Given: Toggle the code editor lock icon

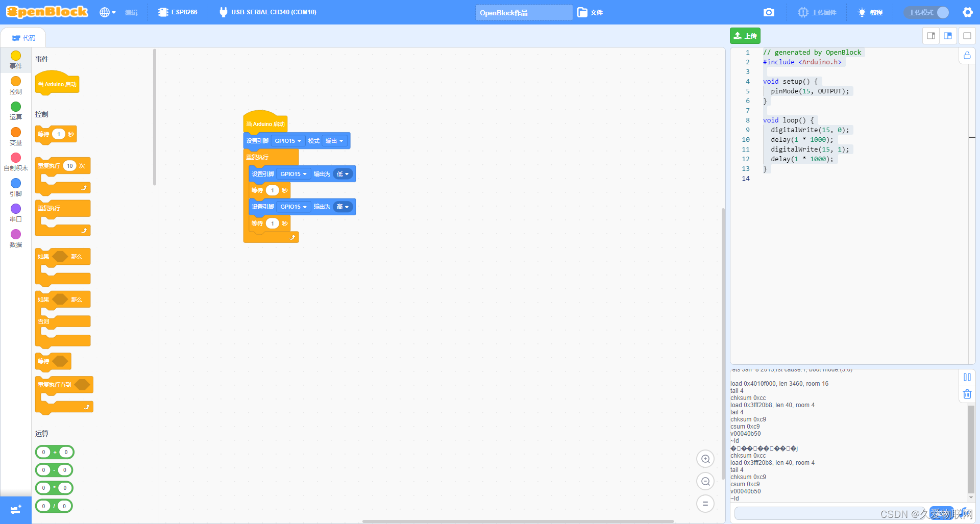Looking at the screenshot, I should click(967, 56).
